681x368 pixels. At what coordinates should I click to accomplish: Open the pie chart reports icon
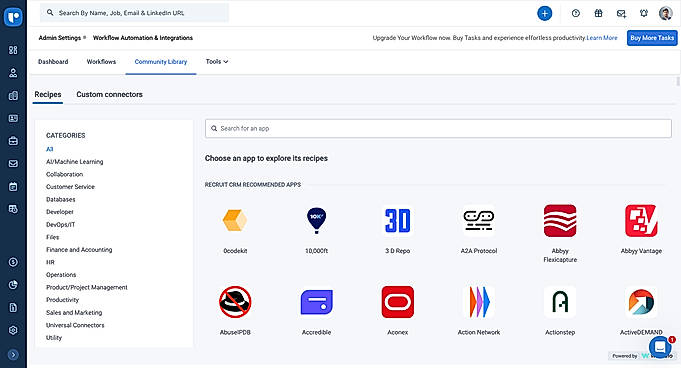[13, 285]
